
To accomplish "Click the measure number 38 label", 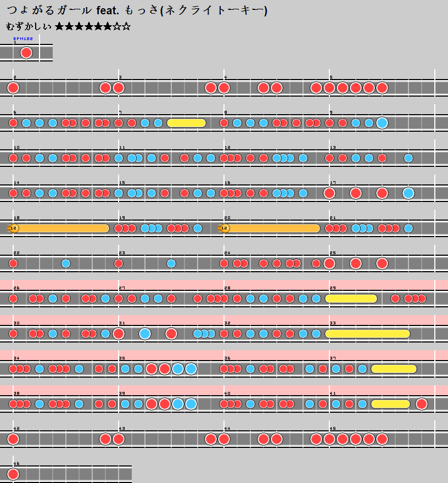I will tap(16, 394).
